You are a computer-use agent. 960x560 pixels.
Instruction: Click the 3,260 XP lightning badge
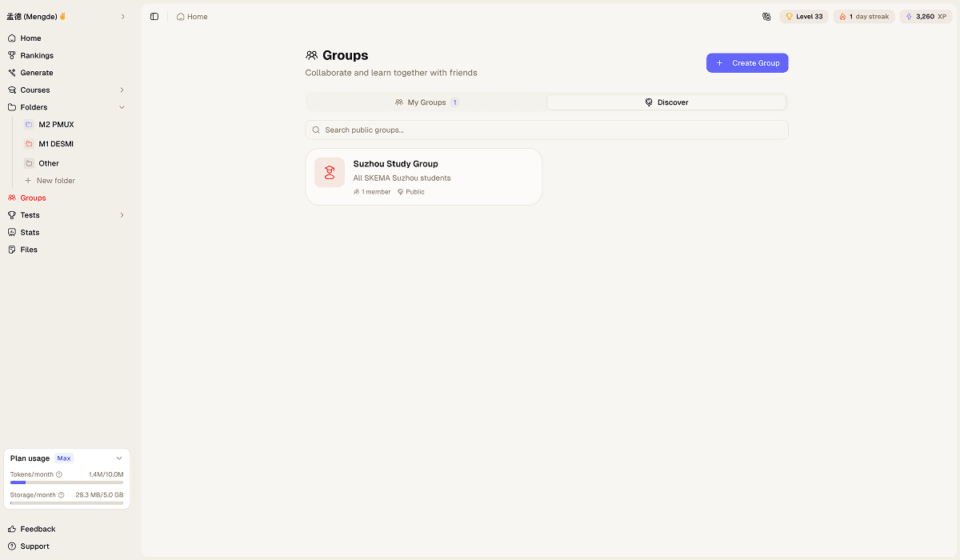coord(925,16)
